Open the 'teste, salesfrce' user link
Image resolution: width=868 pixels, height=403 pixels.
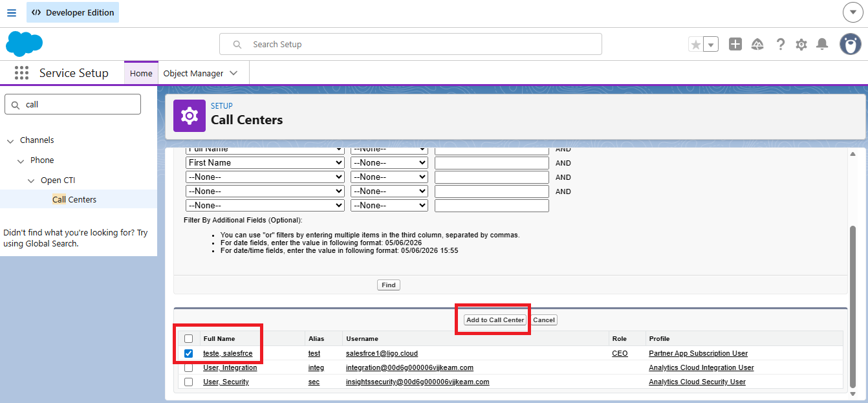[x=228, y=354]
